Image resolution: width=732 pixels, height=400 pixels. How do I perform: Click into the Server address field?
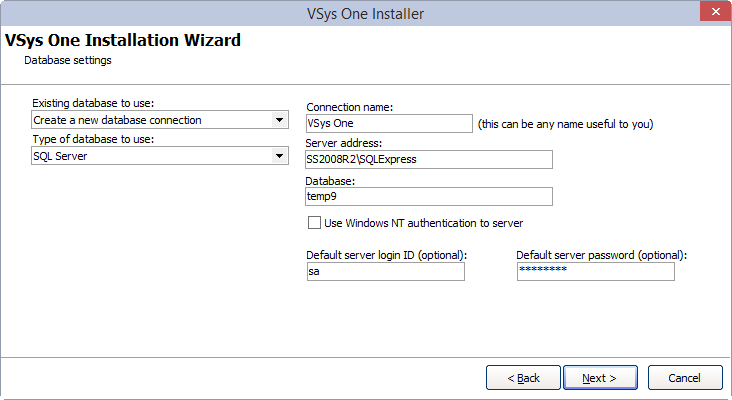click(x=429, y=159)
